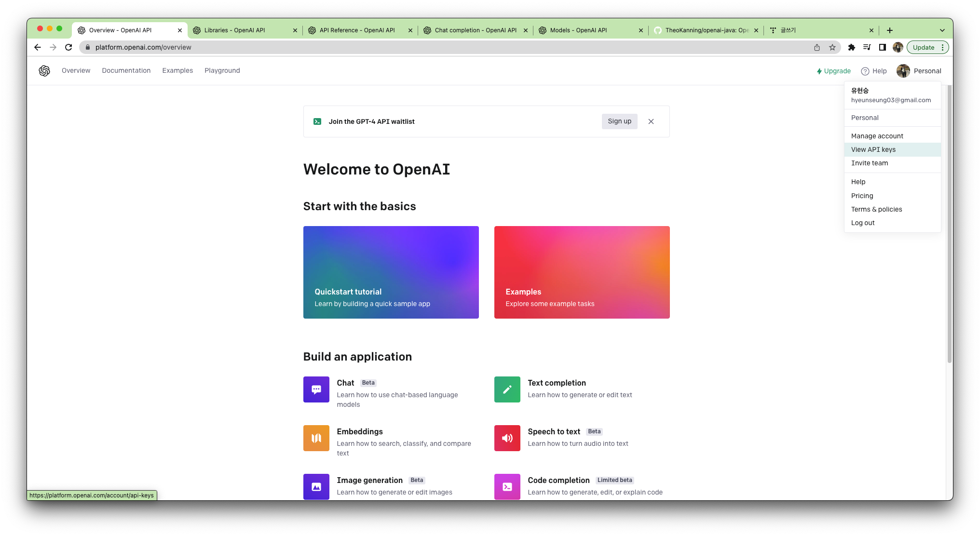This screenshot has width=980, height=536.
Task: Open the Image generation icon
Action: 316,487
